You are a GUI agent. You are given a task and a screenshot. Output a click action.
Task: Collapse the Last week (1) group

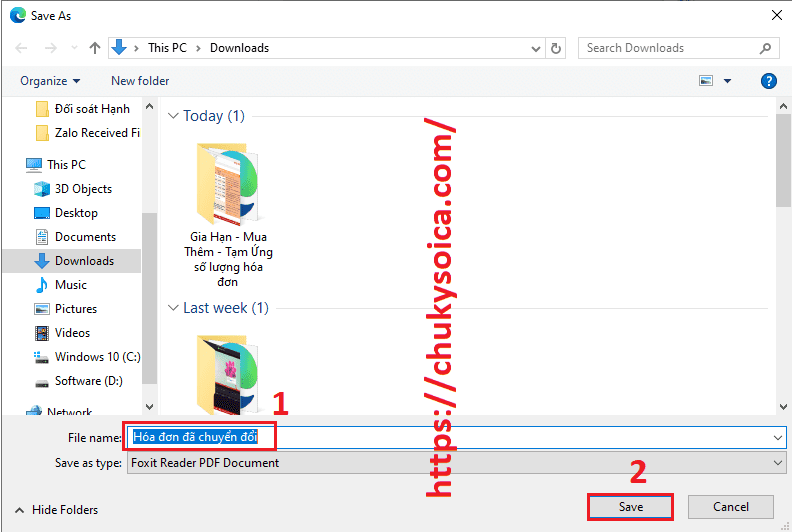pyautogui.click(x=173, y=308)
